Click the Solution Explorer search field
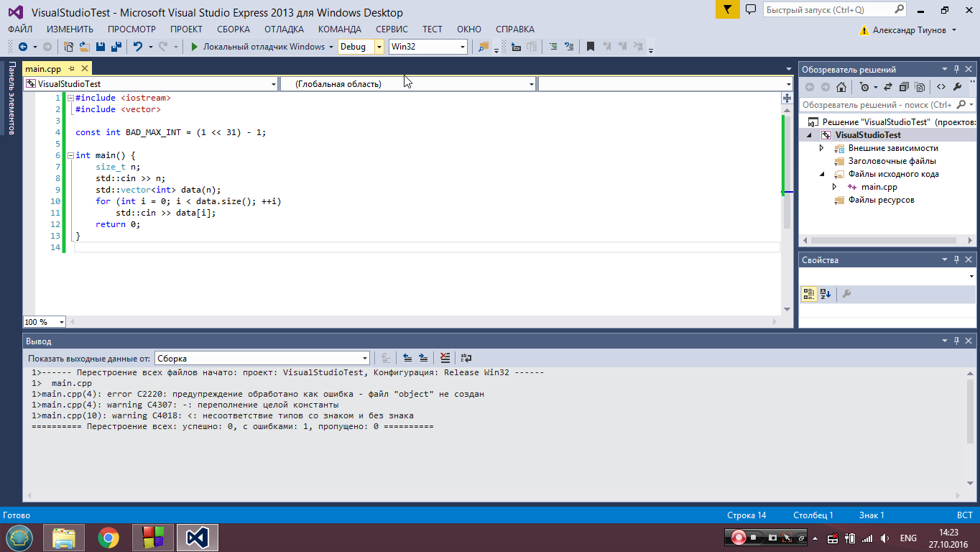Viewport: 980px width, 552px height. click(888, 105)
